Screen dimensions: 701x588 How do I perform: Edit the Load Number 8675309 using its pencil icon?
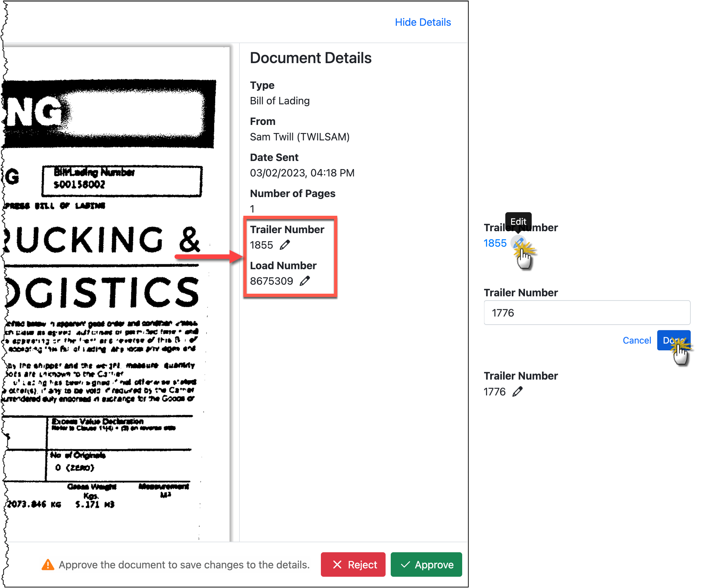coord(305,281)
